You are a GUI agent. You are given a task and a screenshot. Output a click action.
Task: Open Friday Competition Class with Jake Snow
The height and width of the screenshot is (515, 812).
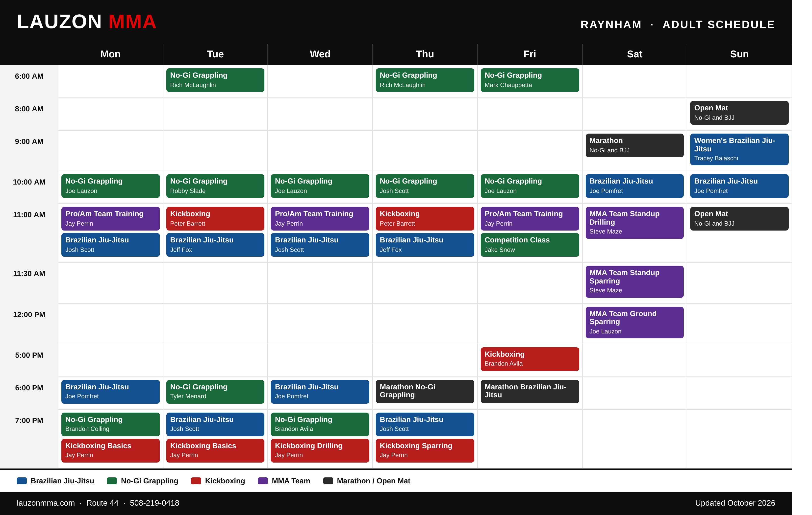[x=530, y=245]
